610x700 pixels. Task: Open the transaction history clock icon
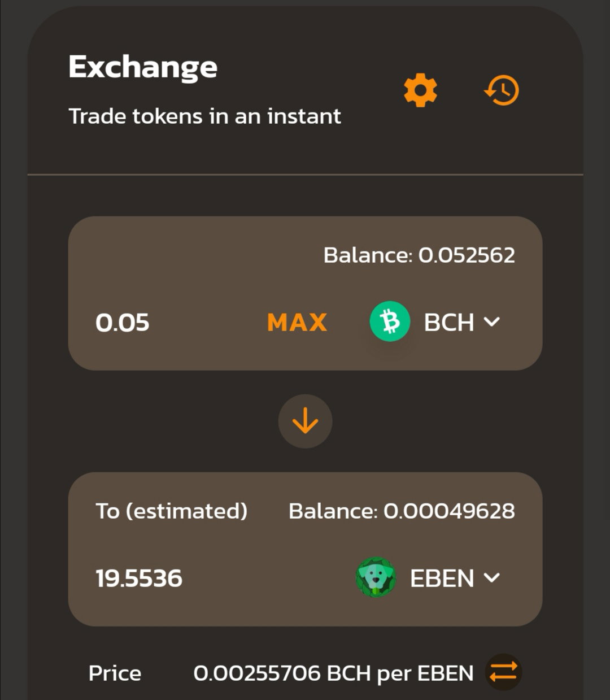point(502,90)
